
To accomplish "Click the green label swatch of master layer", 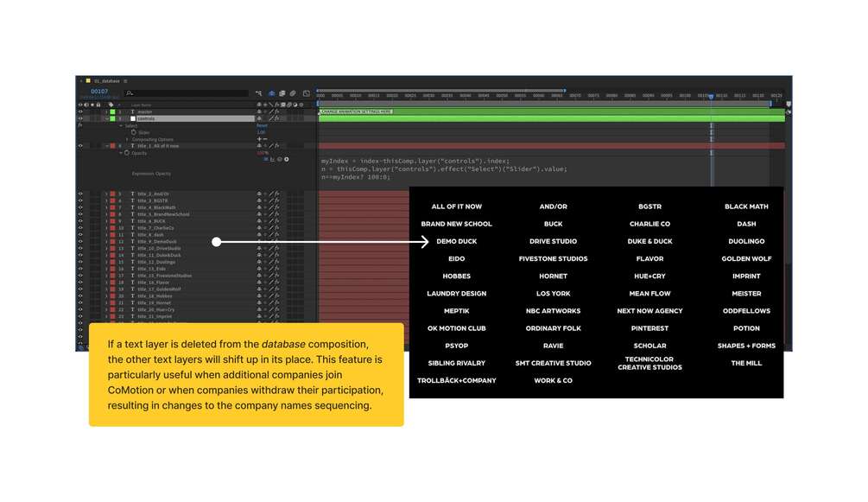I will [x=113, y=112].
